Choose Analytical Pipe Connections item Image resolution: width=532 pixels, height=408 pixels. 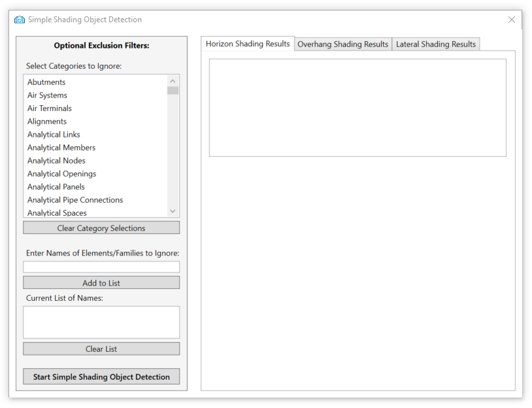[x=75, y=200]
